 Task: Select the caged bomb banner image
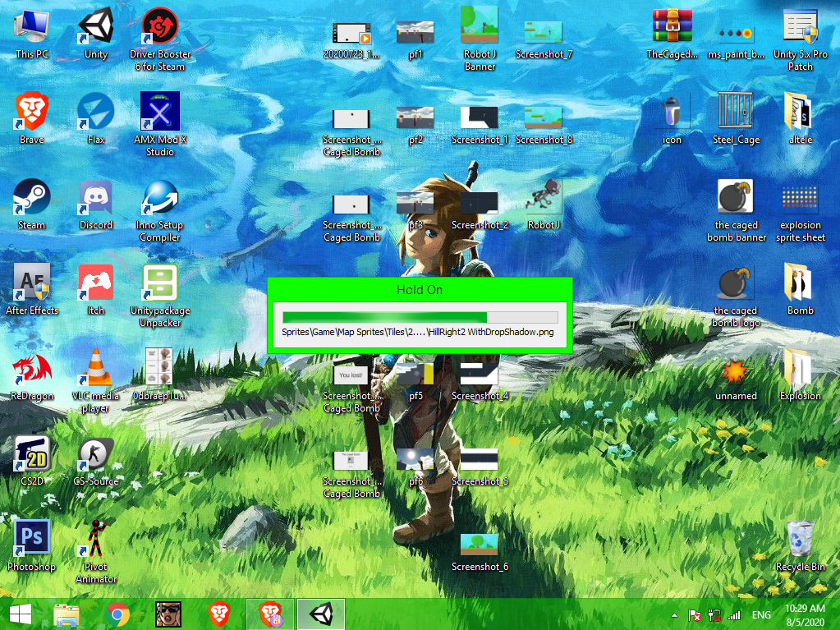pyautogui.click(x=736, y=210)
